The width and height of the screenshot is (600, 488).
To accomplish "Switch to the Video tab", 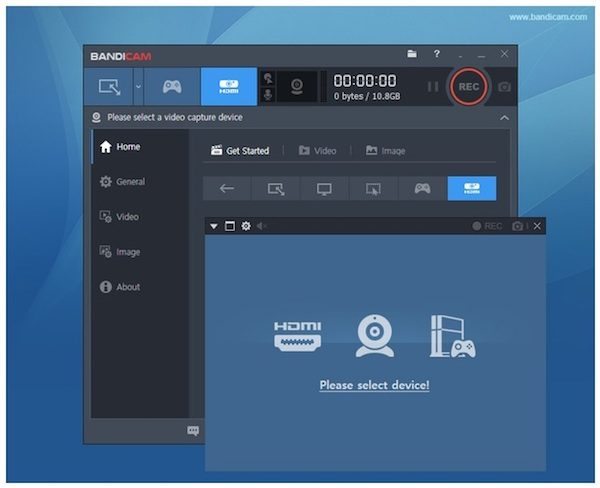I will tap(317, 151).
